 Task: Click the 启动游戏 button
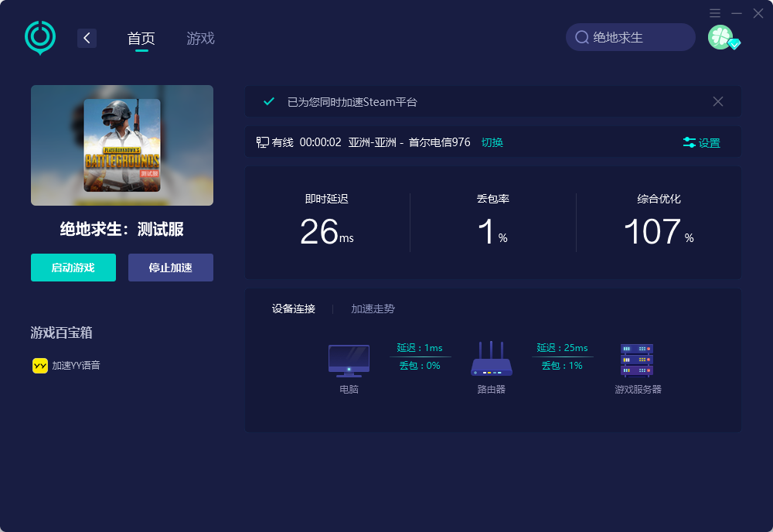point(73,268)
